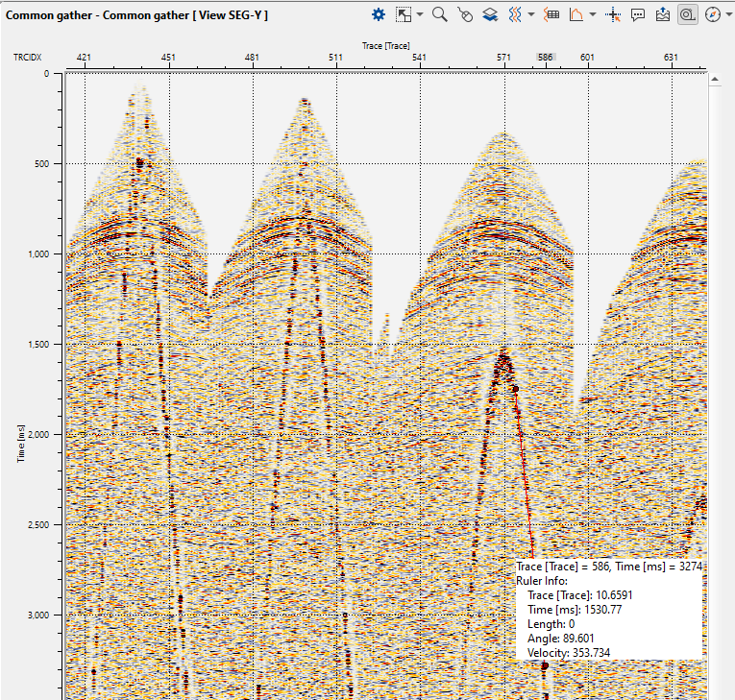Activate the magnifier zoom tool
735x700 pixels.
coord(439,14)
